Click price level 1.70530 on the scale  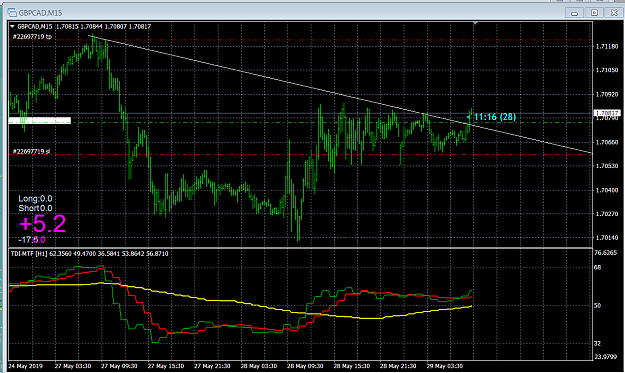pos(607,166)
